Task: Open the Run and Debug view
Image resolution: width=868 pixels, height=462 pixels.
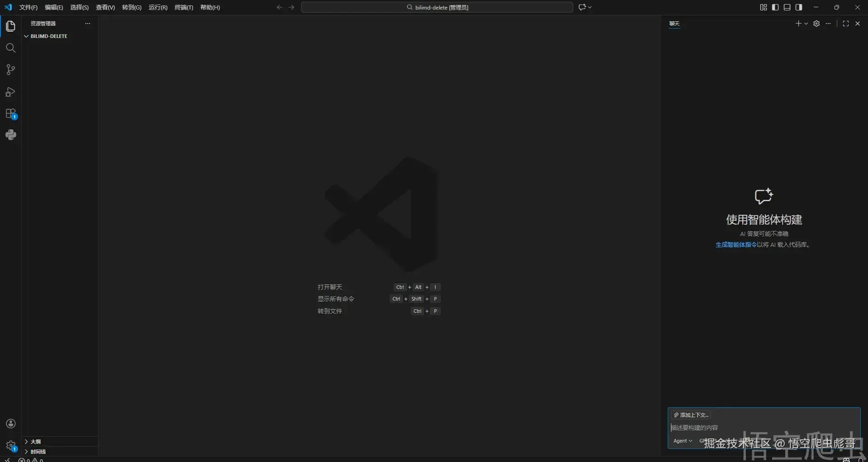Action: click(10, 92)
